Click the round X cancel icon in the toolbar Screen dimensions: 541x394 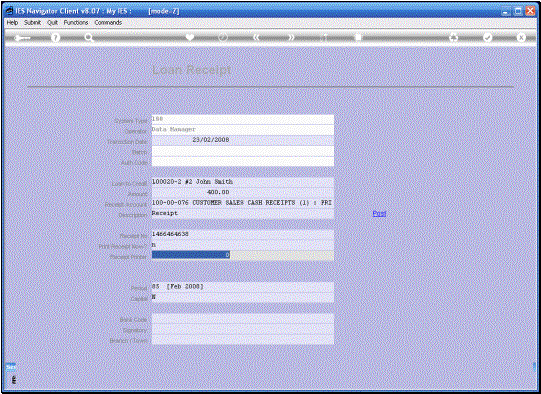pyautogui.click(x=521, y=37)
